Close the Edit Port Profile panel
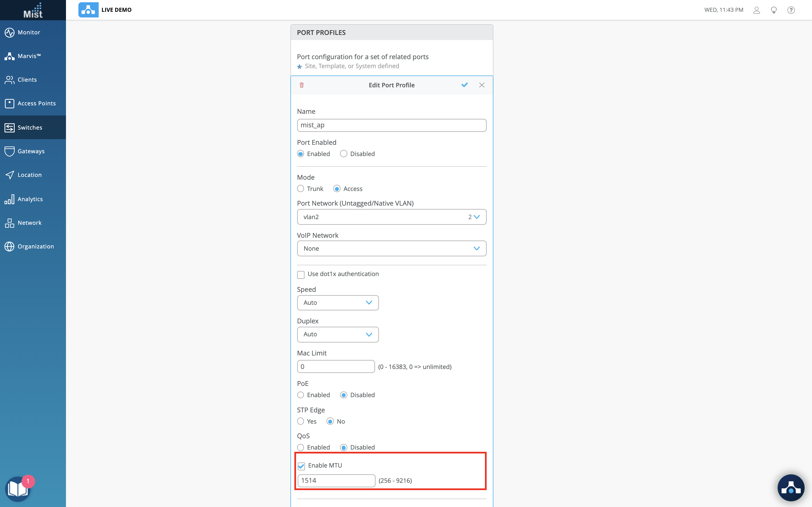Viewport: 812px width, 507px height. (x=482, y=85)
